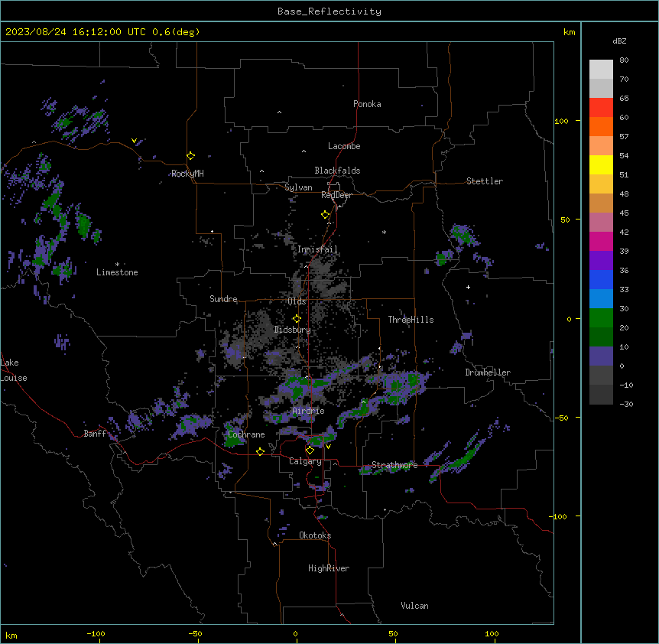Click the 80 value on the dBZ scale
659x644 pixels.
pyautogui.click(x=624, y=60)
